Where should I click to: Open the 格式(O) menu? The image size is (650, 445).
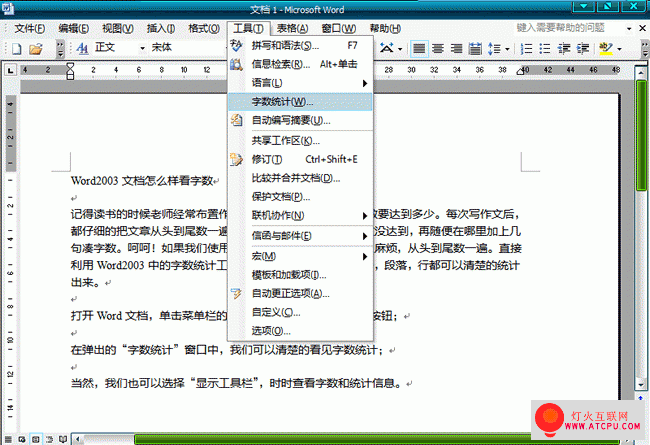pyautogui.click(x=204, y=29)
